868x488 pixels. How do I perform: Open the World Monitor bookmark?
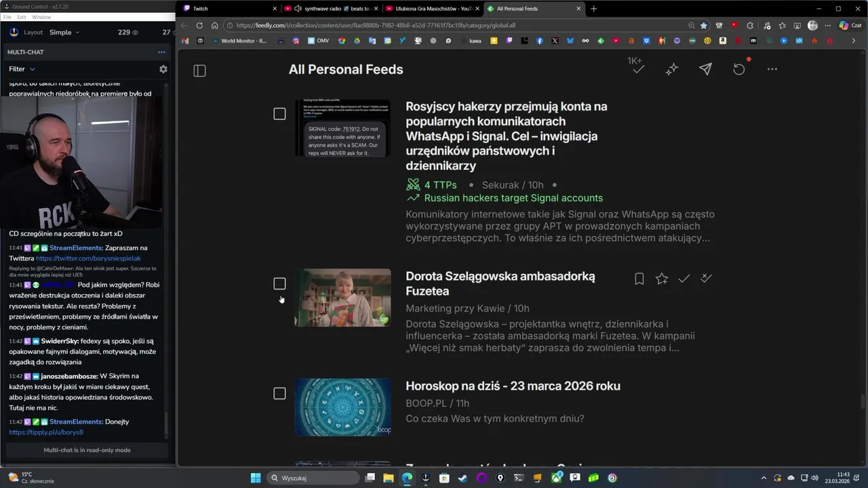click(239, 41)
